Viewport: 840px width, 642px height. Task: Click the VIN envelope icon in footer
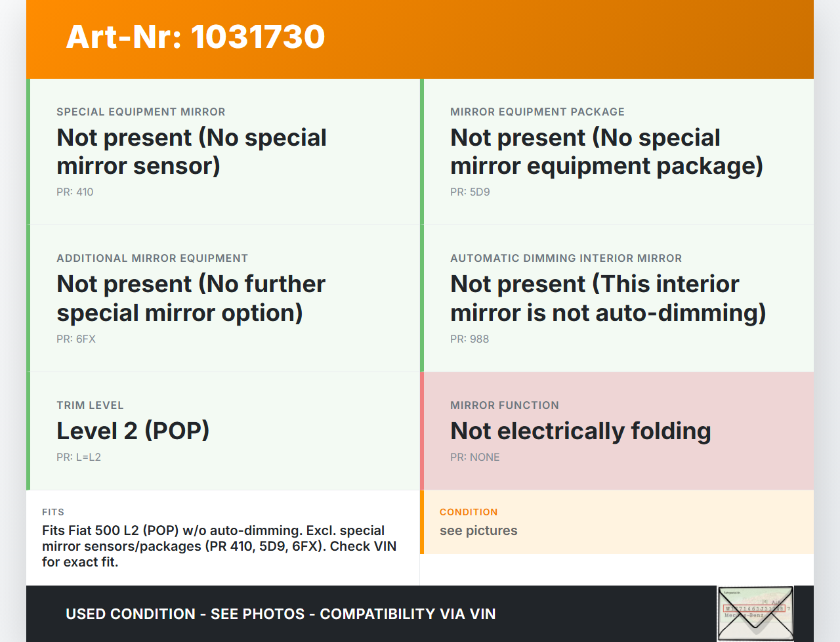coord(755,613)
